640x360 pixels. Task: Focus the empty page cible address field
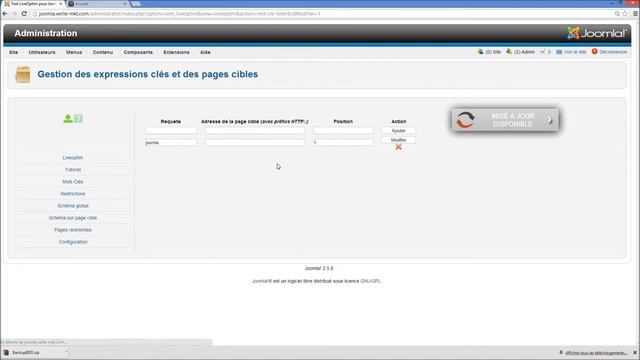[x=255, y=131]
